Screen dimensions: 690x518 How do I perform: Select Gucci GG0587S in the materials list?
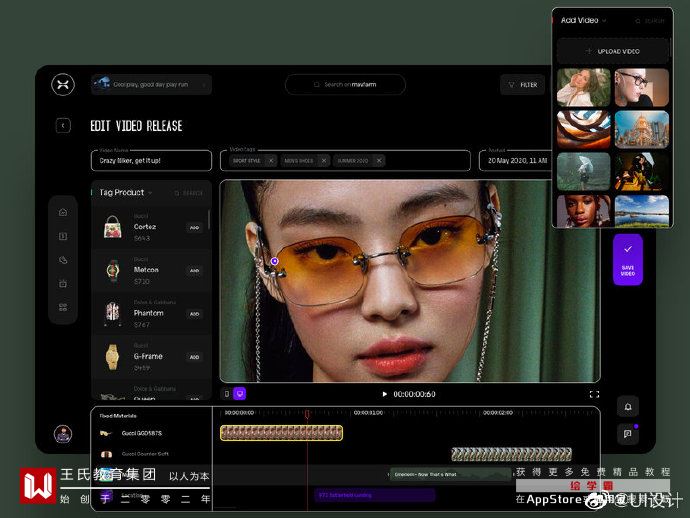tap(142, 434)
